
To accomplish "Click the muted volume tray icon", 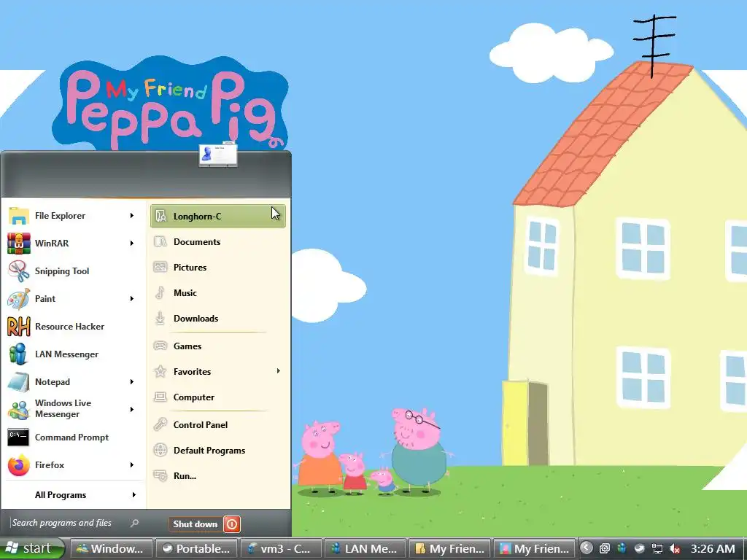I will 675,548.
